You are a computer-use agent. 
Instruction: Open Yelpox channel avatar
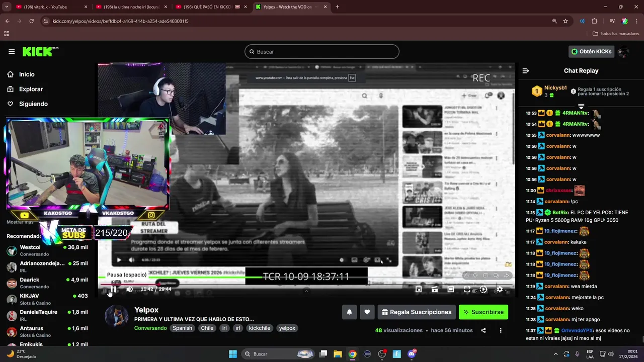click(116, 316)
